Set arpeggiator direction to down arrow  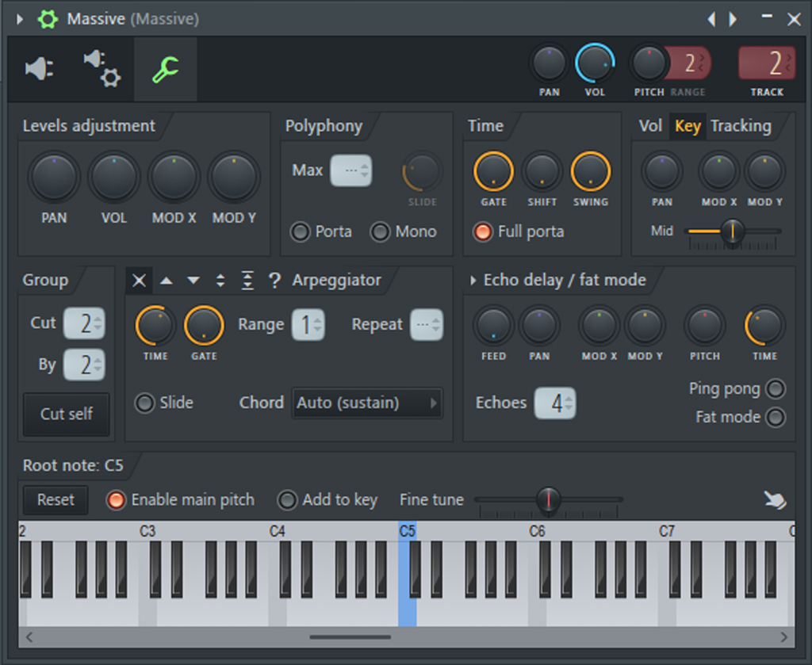(x=193, y=281)
